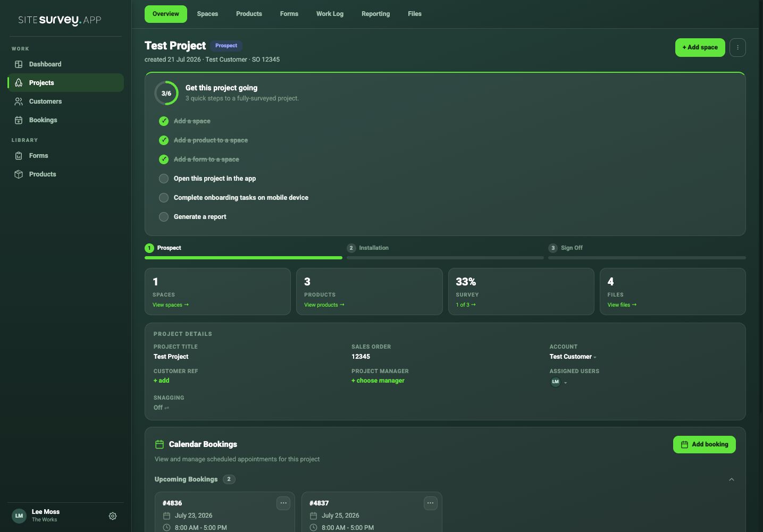Click the Upcoming Bookings count badge
The image size is (763, 532).
click(229, 479)
